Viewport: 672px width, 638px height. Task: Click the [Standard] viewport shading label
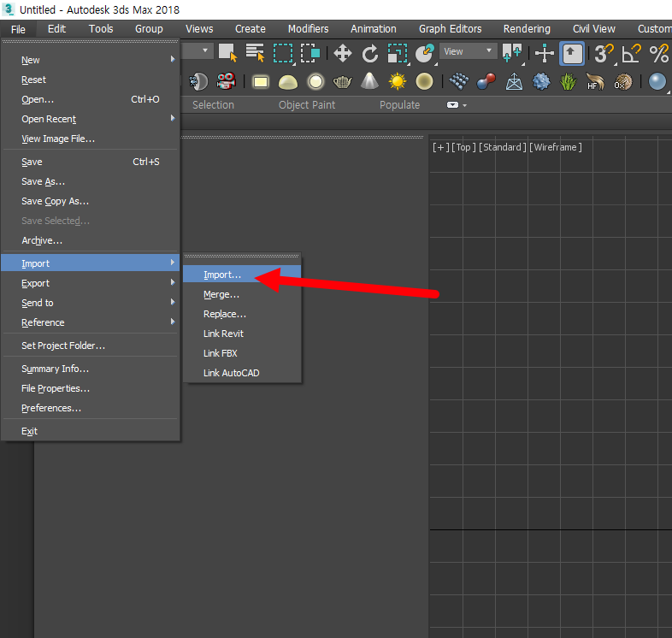[x=502, y=147]
